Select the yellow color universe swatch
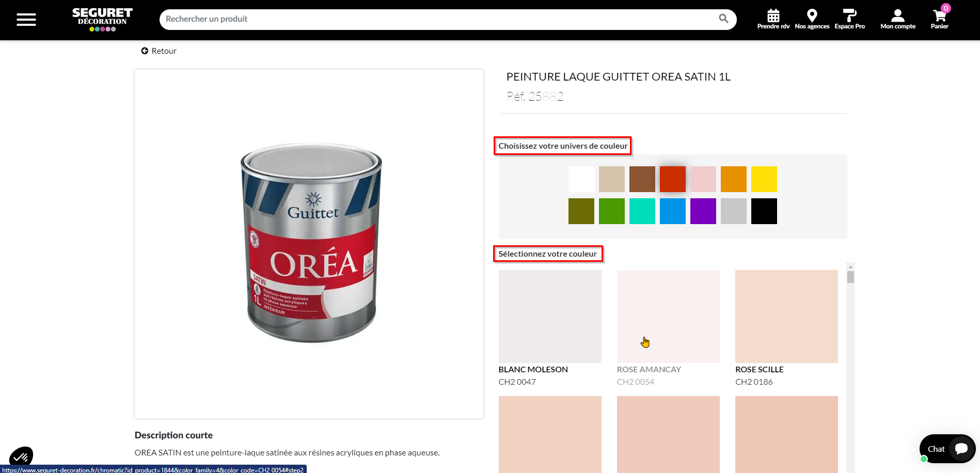This screenshot has width=980, height=473. 764,179
